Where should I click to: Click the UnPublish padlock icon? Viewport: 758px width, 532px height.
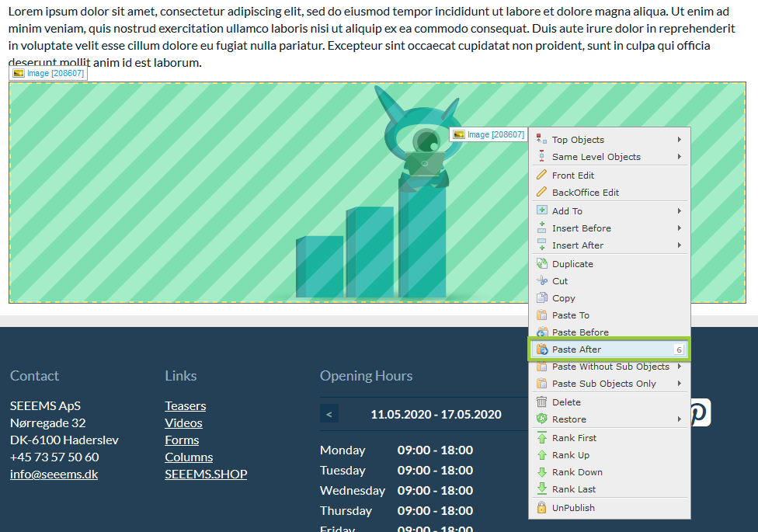pos(541,507)
